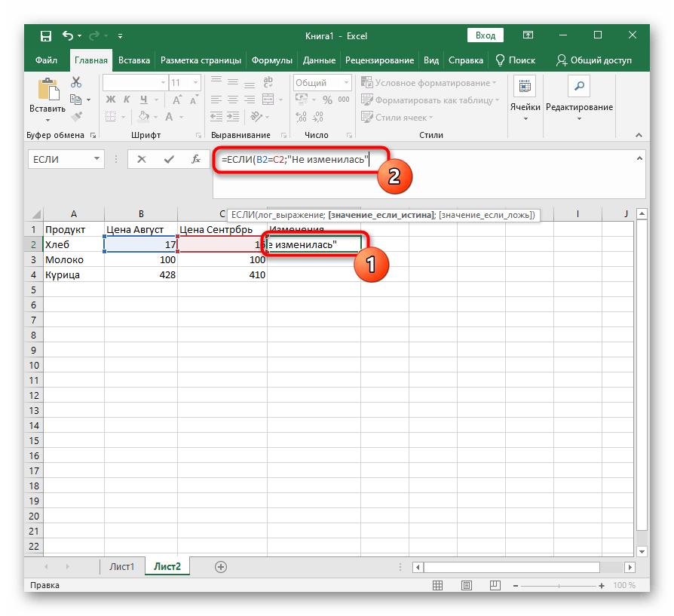Click the Format Painter brush icon

coord(76,116)
